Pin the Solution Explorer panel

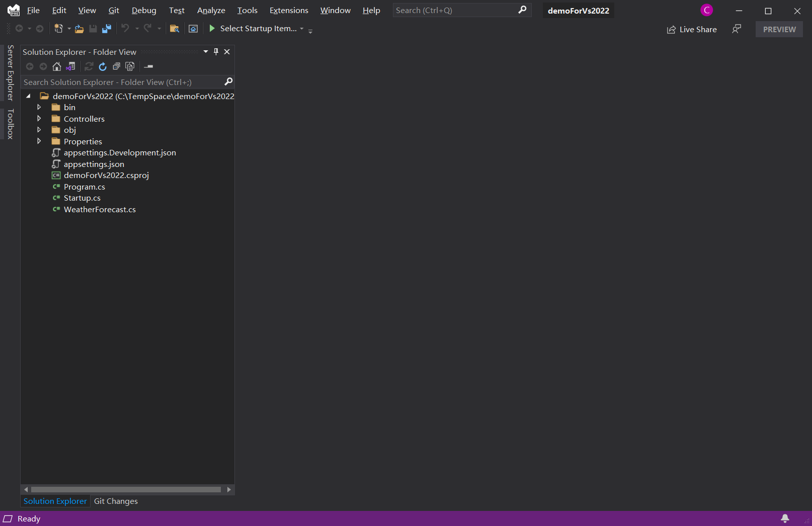[216, 52]
